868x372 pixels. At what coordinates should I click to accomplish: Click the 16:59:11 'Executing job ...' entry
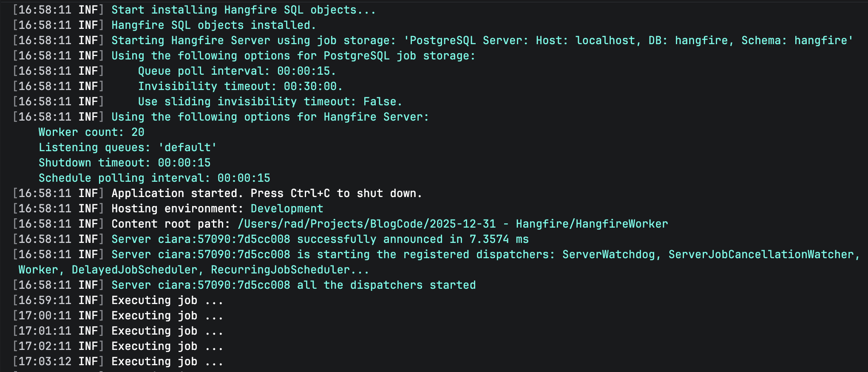tap(167, 300)
